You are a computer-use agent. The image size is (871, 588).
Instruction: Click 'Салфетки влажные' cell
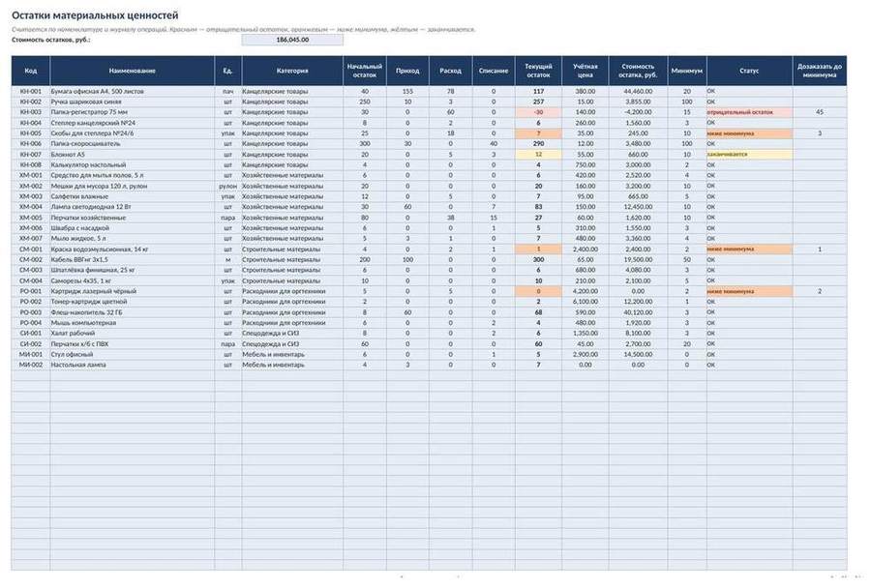[133, 196]
